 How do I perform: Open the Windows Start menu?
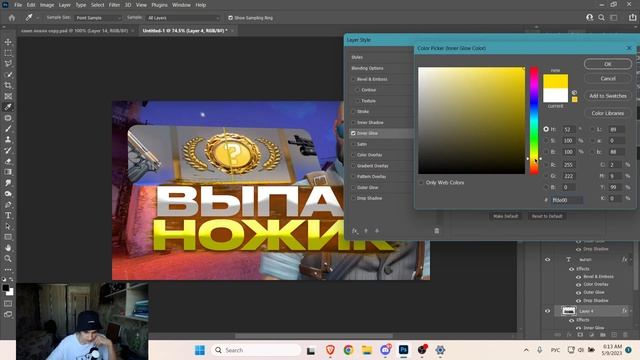point(200,350)
